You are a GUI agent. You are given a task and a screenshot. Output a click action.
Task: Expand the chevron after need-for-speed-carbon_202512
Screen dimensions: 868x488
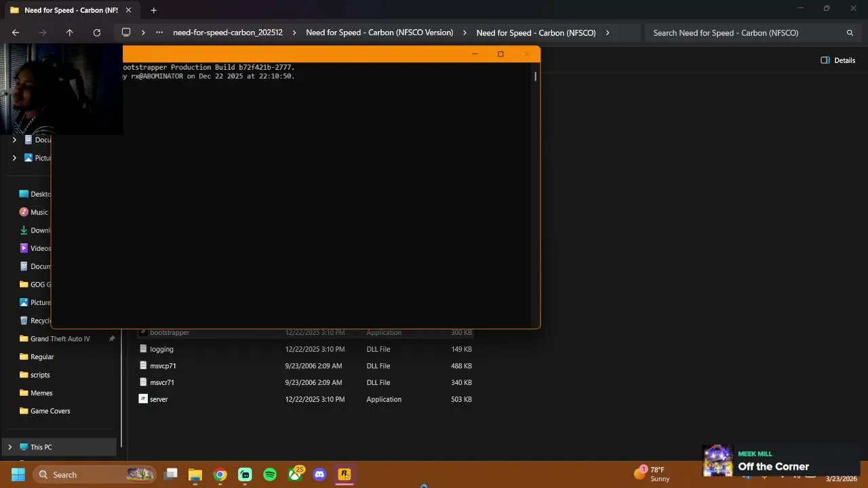pos(294,33)
